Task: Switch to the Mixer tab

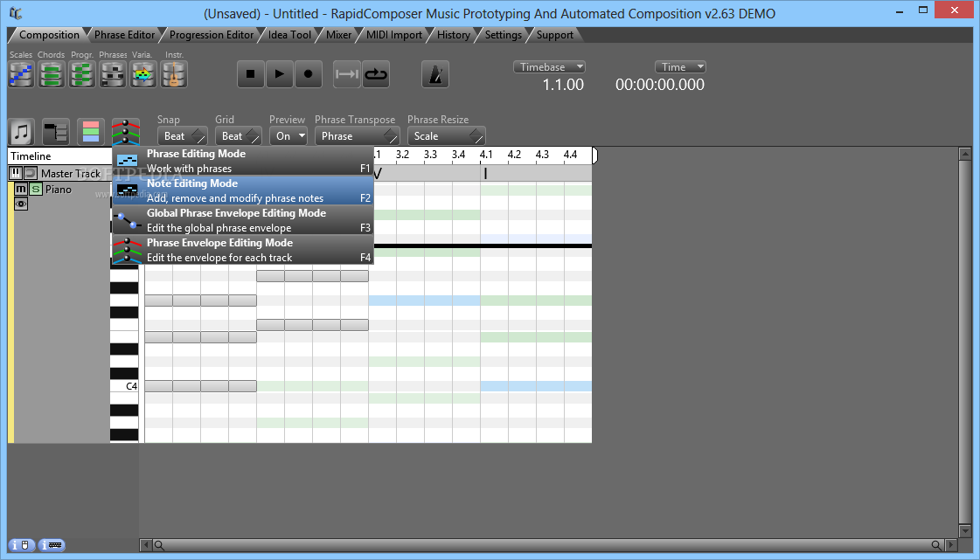Action: (x=338, y=35)
